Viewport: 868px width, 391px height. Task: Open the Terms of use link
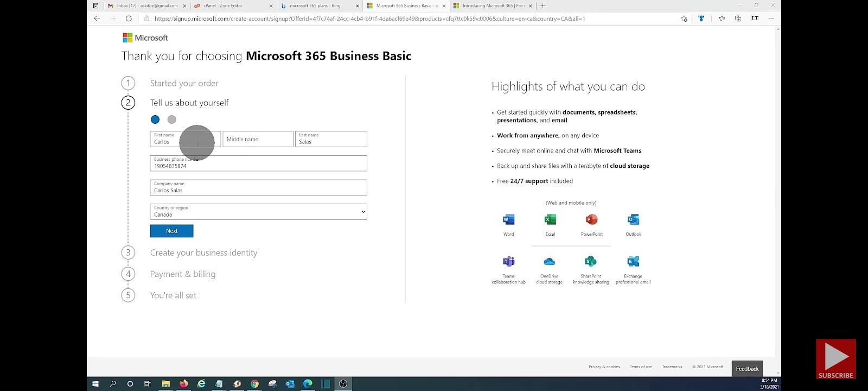tap(641, 367)
